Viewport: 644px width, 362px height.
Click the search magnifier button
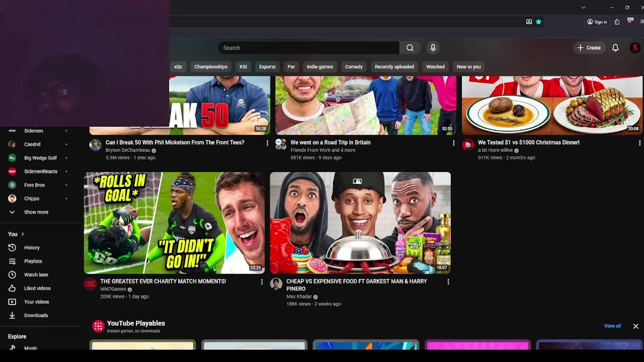[x=410, y=48]
